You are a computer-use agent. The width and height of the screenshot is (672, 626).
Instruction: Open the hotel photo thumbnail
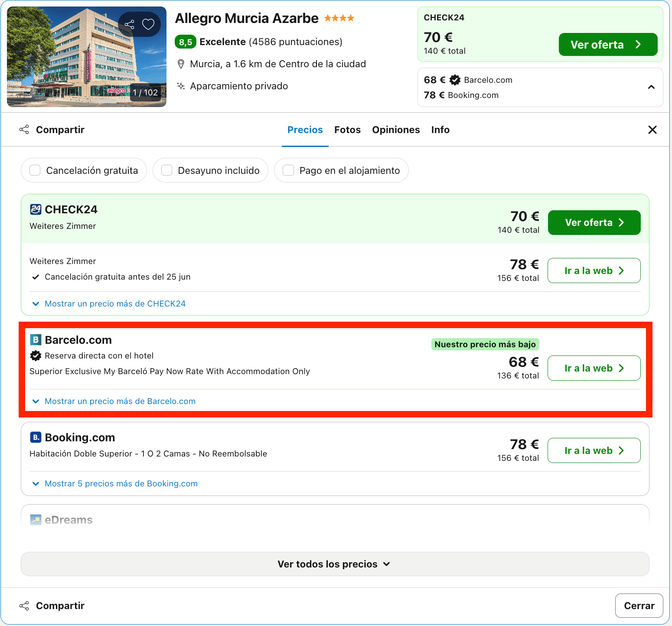87,57
